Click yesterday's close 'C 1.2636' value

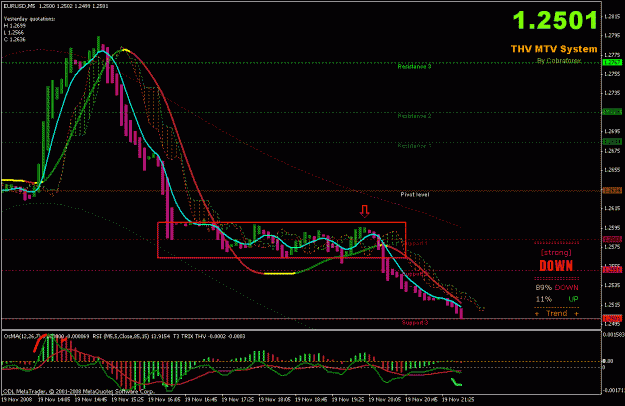(x=14, y=39)
